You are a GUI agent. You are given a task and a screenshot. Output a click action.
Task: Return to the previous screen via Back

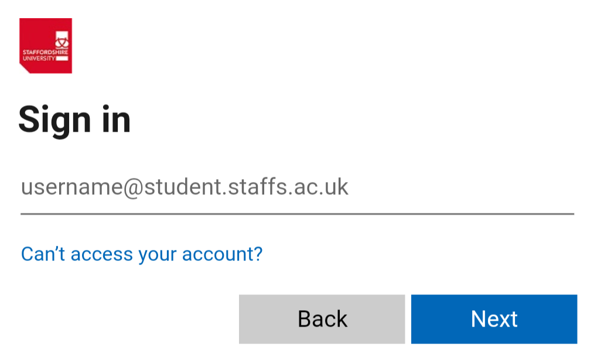pyautogui.click(x=322, y=319)
